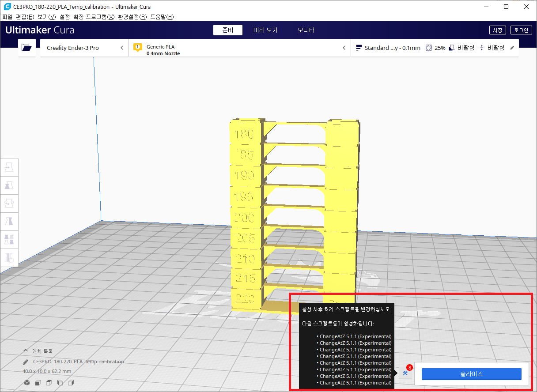Viewport: 537px width, 392px height.
Task: Click the infill 25% icon
Action: (428, 48)
